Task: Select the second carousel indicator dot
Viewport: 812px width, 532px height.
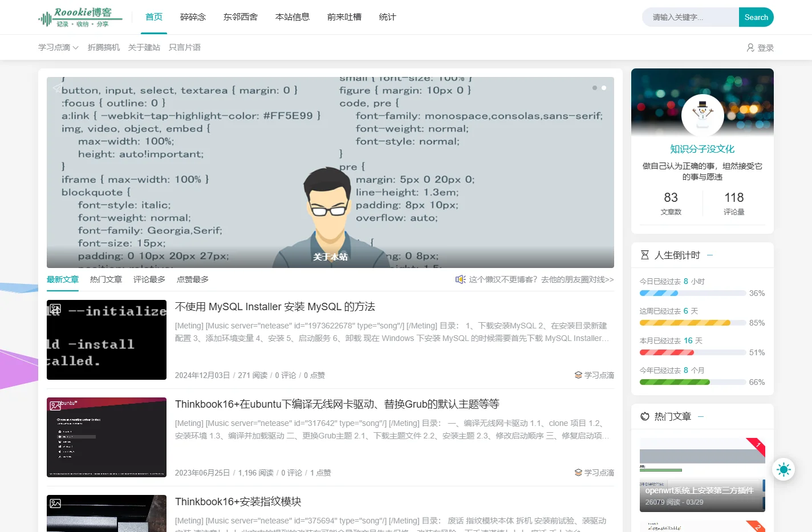Action: coord(603,88)
